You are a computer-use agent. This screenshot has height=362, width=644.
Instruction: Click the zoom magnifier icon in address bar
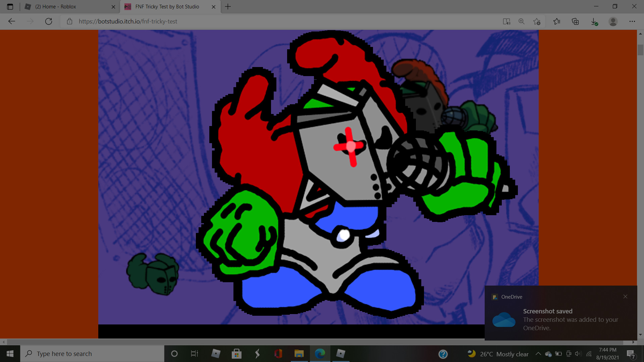522,21
